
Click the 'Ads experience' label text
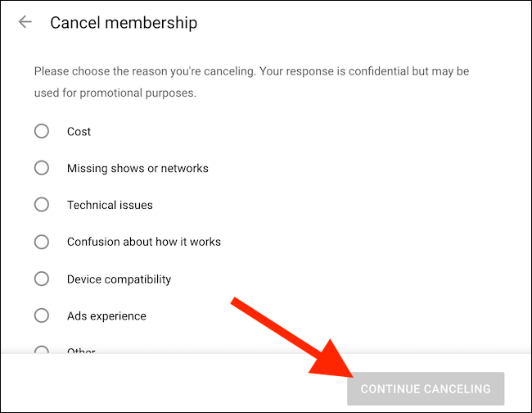point(106,315)
